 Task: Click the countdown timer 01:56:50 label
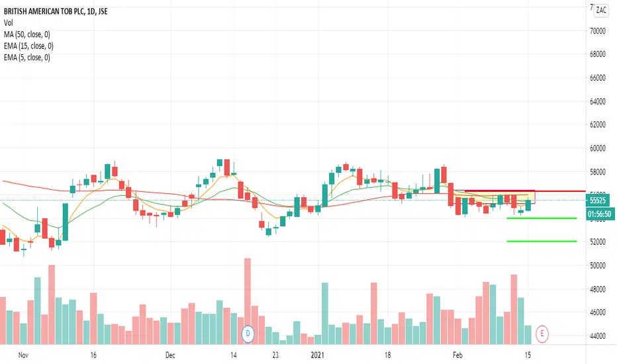(x=600, y=214)
